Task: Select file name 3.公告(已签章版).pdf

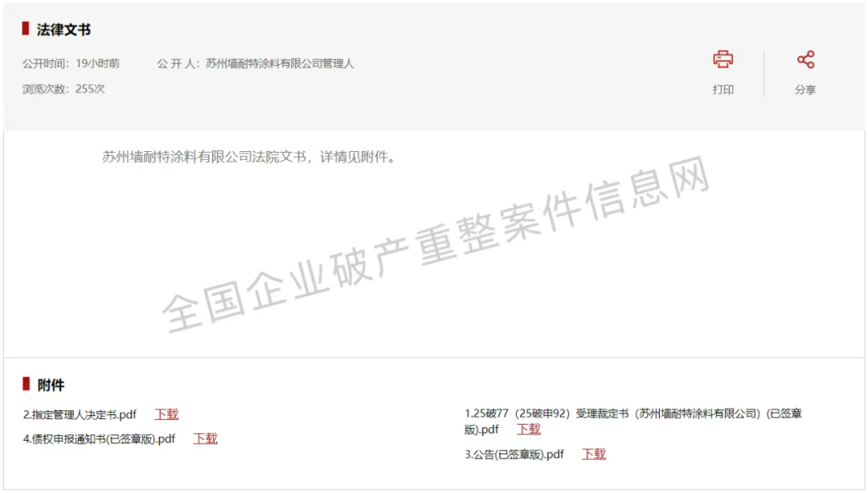Action: 514,454
